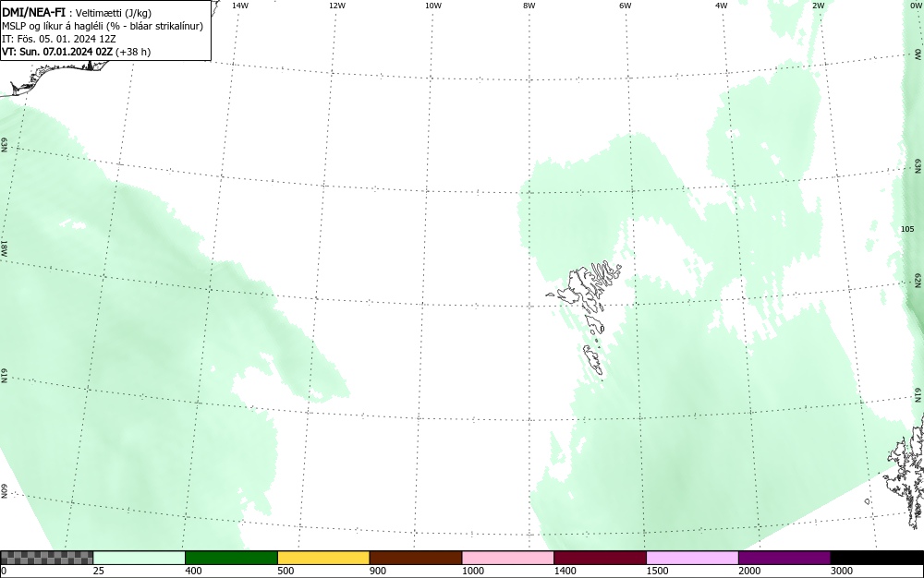Click the brown 900–1000 legend swatch

pyautogui.click(x=416, y=558)
